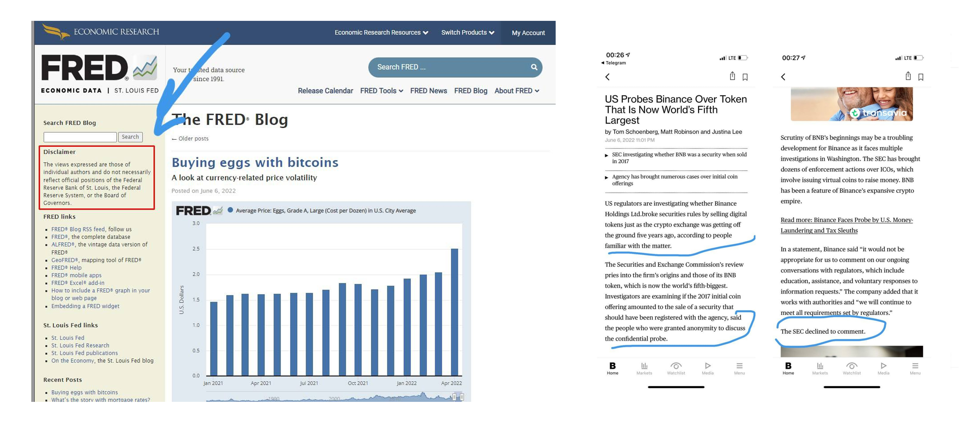Open Release Calendar nav item
Viewport: 980px width, 423px height.
[325, 91]
